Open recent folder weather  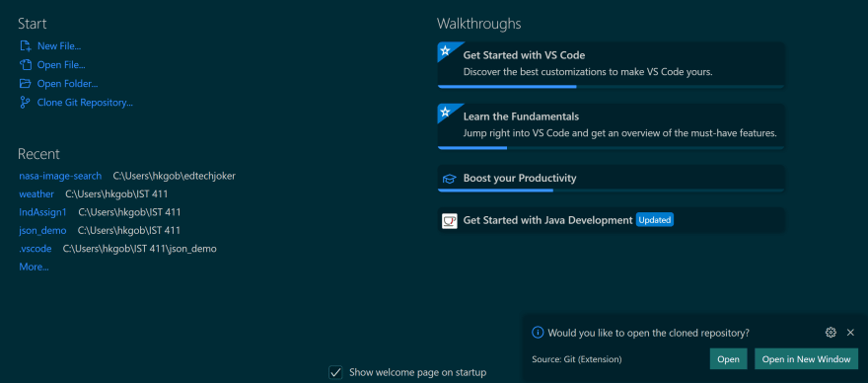36,194
